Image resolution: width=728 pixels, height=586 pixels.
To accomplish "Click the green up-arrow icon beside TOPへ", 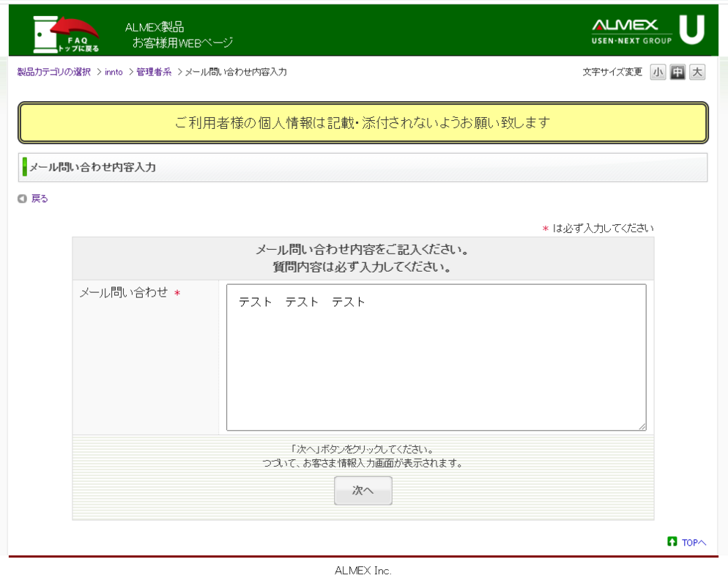I will coord(672,542).
